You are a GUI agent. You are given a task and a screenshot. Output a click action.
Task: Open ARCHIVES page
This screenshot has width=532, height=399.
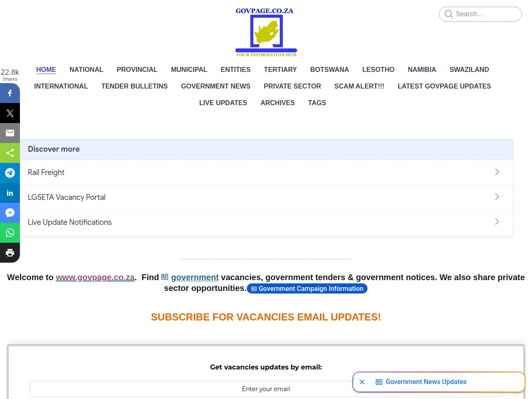coord(278,103)
